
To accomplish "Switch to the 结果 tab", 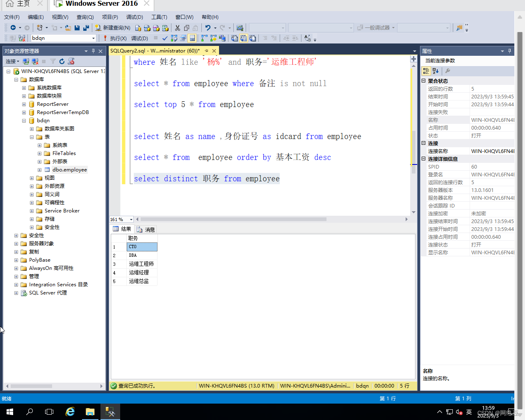I will [122, 229].
